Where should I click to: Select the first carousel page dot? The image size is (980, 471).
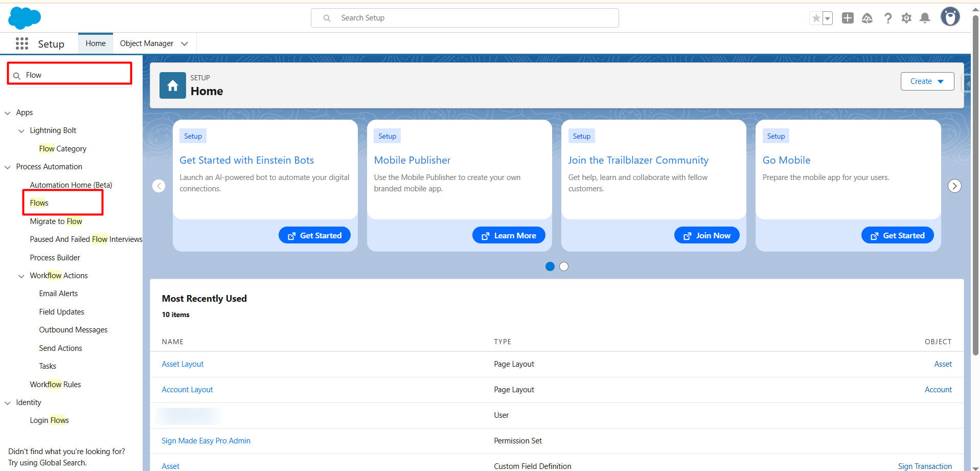(x=550, y=266)
